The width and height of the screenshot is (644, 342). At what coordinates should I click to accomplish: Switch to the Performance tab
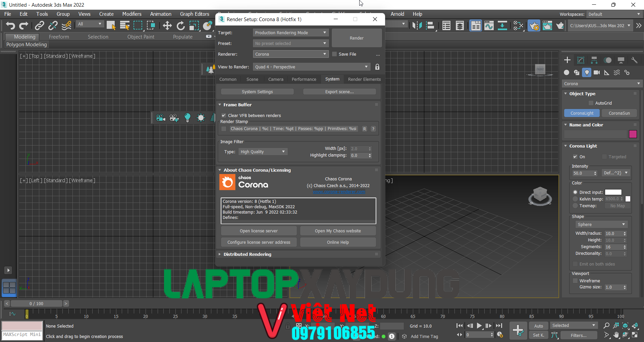pyautogui.click(x=304, y=79)
